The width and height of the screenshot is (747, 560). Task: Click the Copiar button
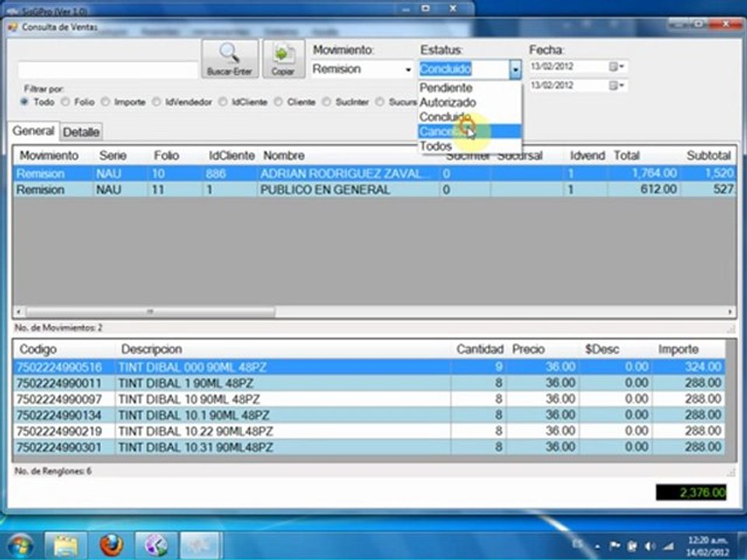click(283, 59)
